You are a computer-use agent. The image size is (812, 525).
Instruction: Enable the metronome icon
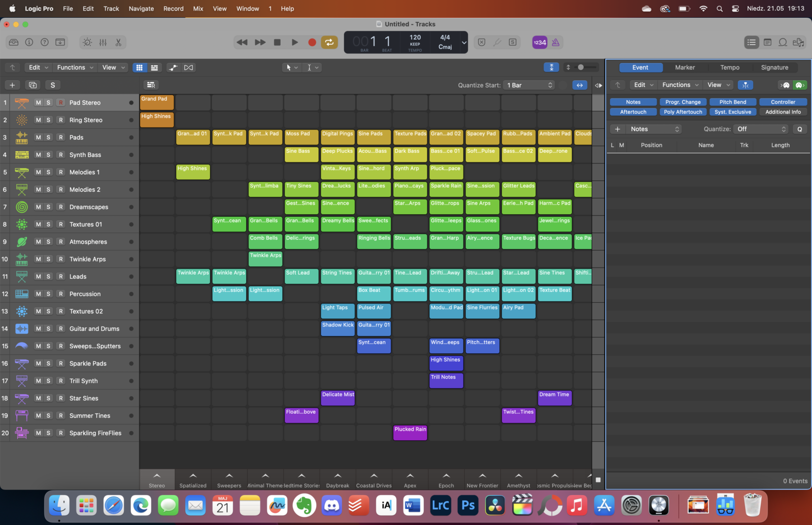coord(556,43)
